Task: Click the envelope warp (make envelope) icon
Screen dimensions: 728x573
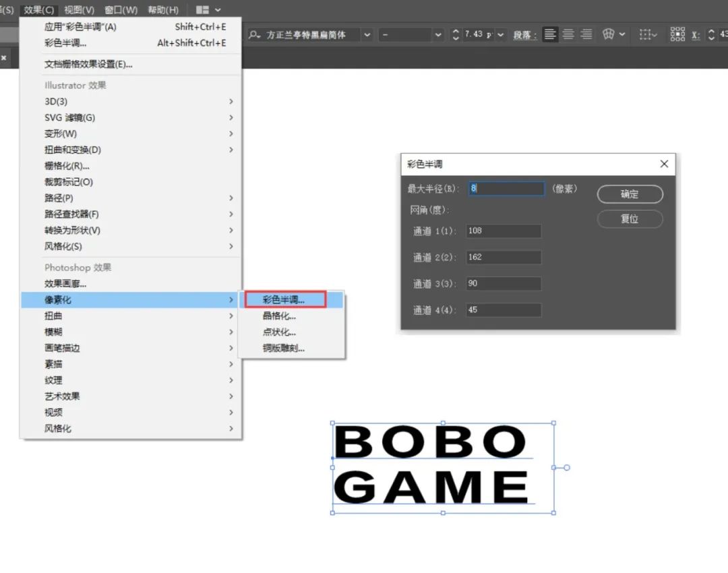Action: [608, 34]
